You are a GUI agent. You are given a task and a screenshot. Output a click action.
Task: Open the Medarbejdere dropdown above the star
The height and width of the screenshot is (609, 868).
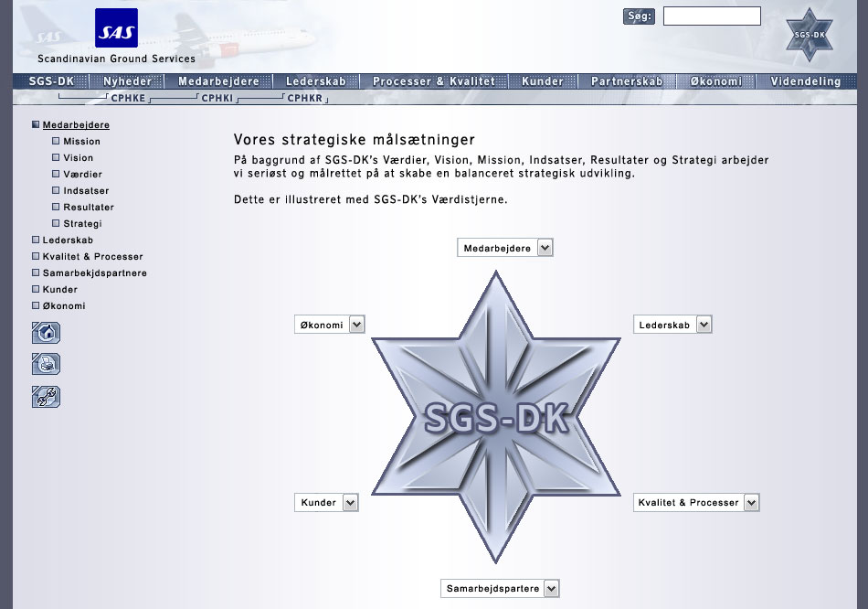[x=505, y=248]
